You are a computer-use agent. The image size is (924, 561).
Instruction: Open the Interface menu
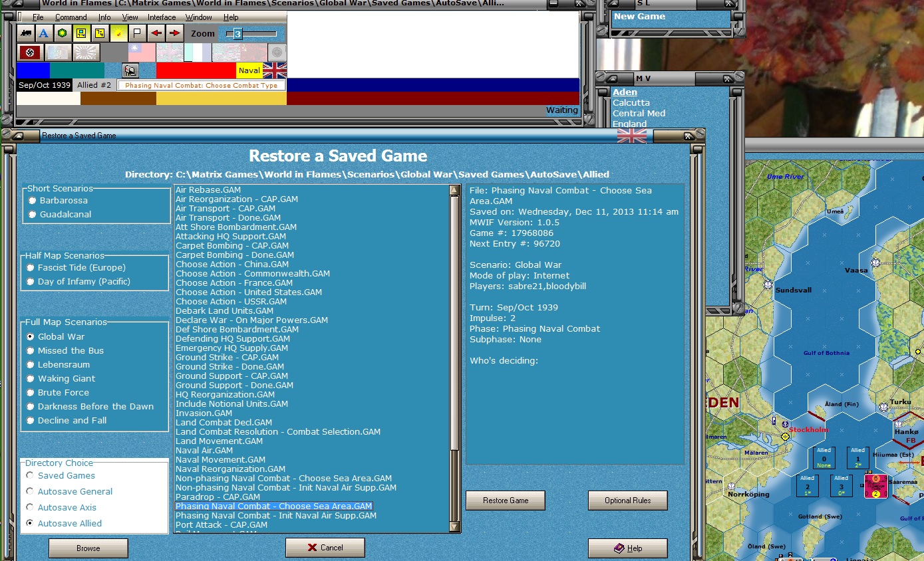[162, 17]
